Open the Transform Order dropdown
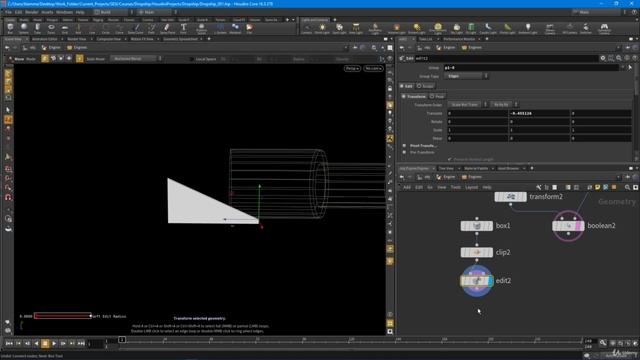This screenshot has height=360, width=640. click(467, 105)
